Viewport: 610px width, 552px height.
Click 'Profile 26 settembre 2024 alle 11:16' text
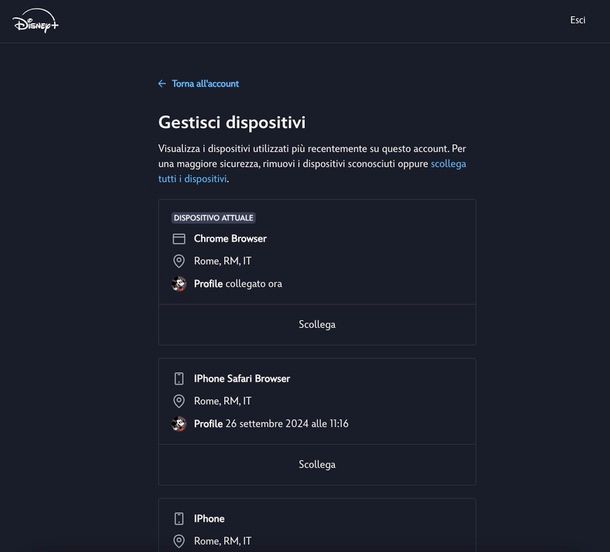pyautogui.click(x=271, y=424)
